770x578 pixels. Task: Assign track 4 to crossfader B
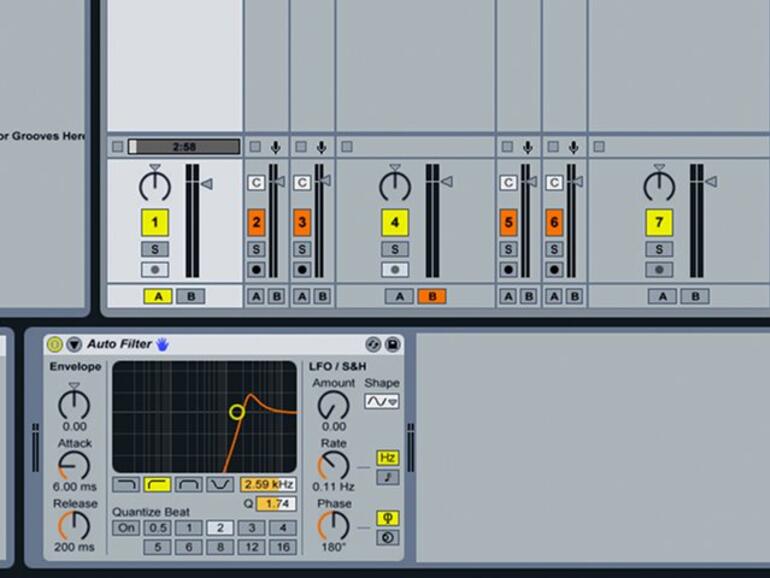[x=431, y=296]
